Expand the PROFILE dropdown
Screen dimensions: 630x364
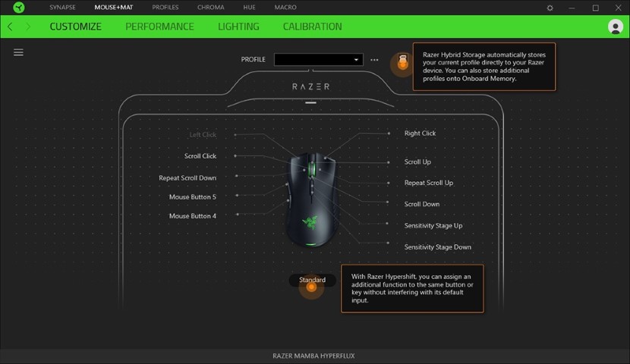pyautogui.click(x=319, y=59)
